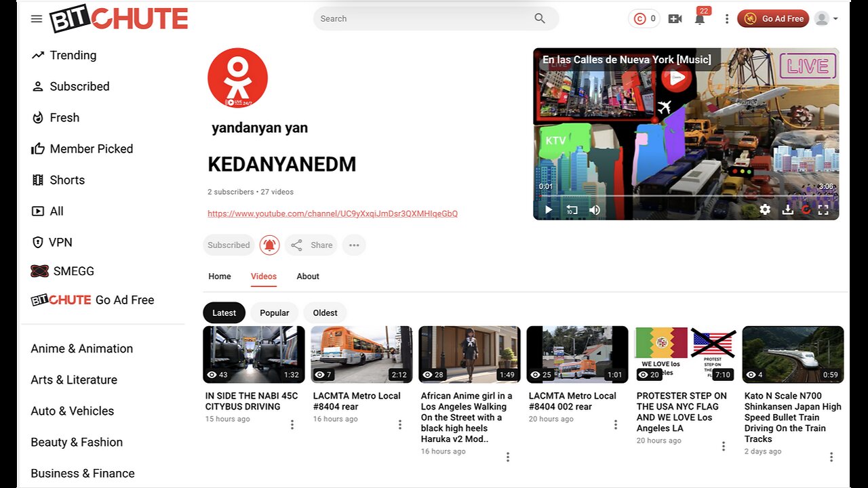The height and width of the screenshot is (488, 868).
Task: Click the channel avatar logo
Action: click(237, 78)
